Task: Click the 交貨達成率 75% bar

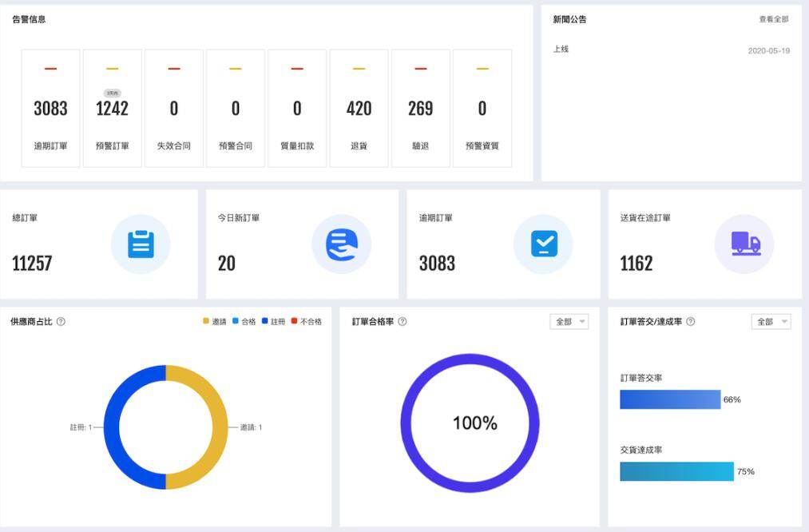Action: [676, 471]
